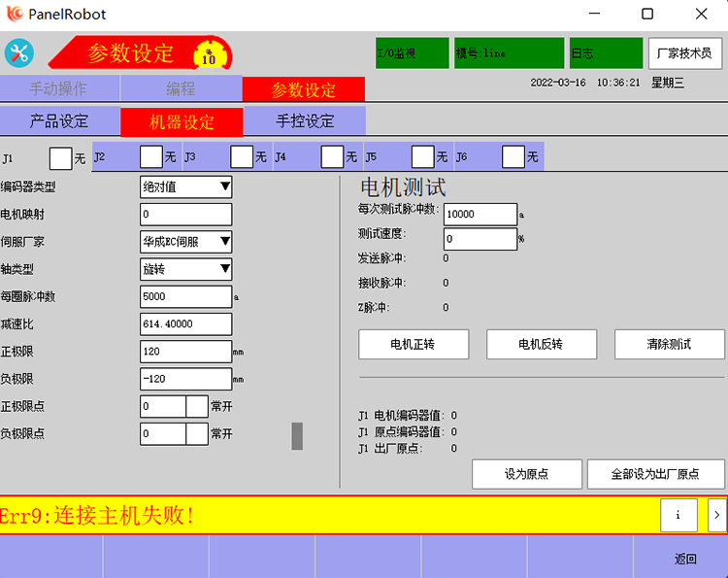Toggle the J6 axis checkbox

[513, 156]
